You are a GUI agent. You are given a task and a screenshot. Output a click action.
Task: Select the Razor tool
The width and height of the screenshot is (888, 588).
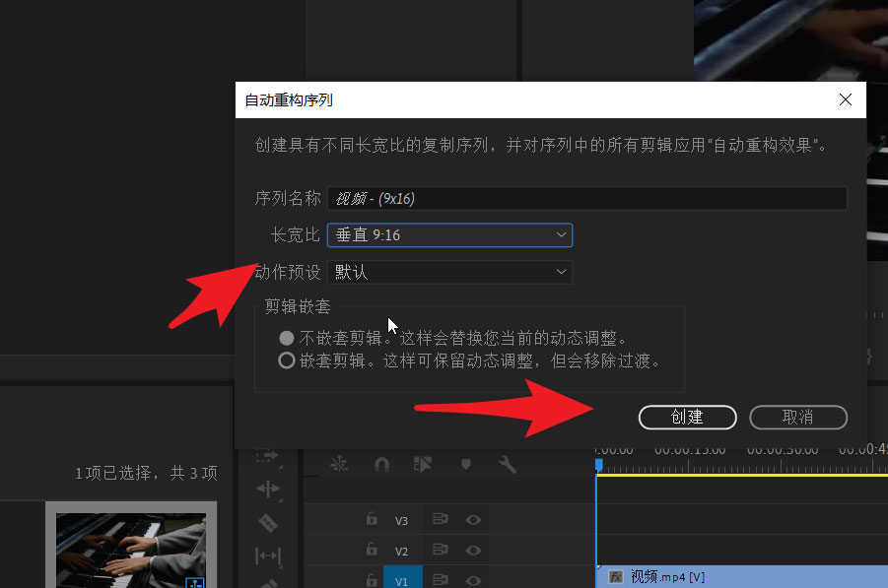(x=268, y=522)
